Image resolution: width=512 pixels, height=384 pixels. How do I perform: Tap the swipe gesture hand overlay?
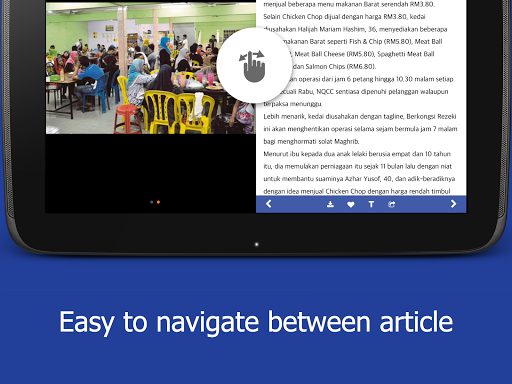click(254, 66)
